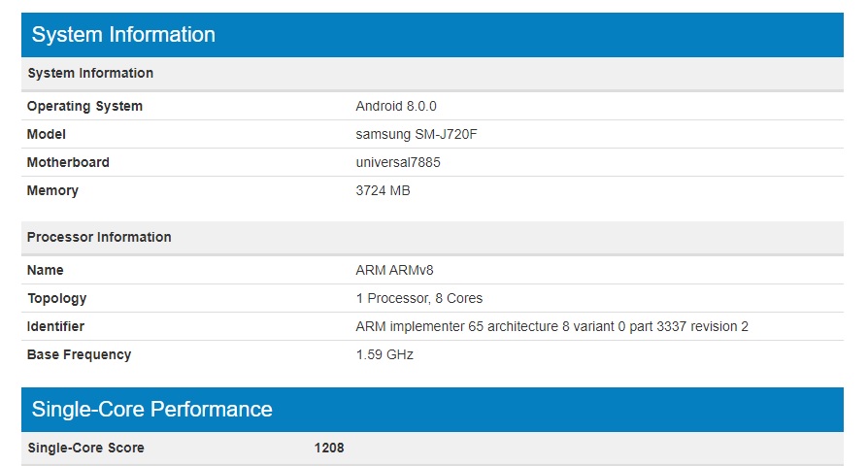
Task: Select the 1208 single-core score value
Action: (x=329, y=448)
